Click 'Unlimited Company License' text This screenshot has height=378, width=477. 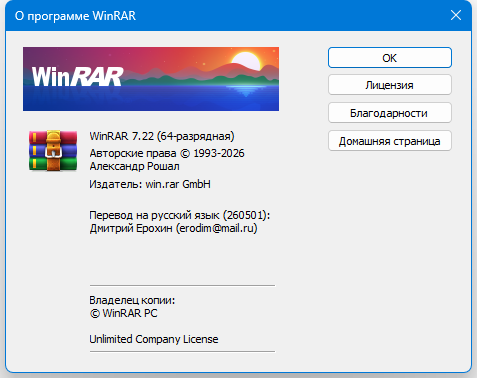pyautogui.click(x=154, y=339)
